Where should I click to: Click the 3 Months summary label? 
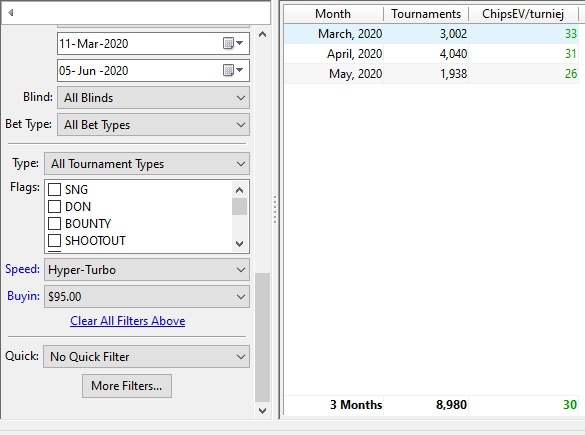[356, 405]
